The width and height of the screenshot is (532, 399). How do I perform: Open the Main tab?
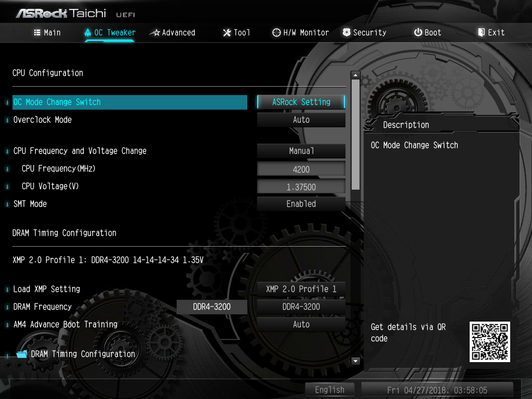tap(47, 33)
